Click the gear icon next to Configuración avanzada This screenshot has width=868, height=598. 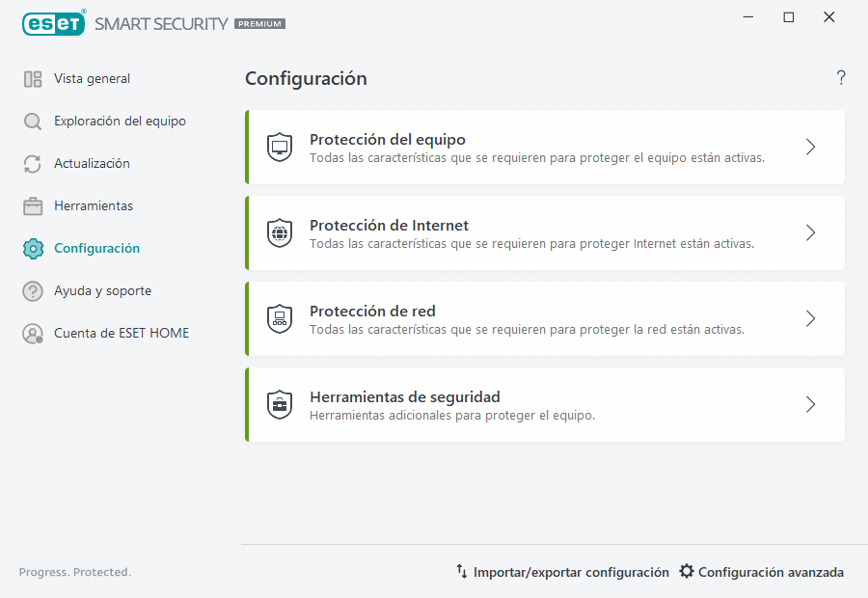point(687,572)
